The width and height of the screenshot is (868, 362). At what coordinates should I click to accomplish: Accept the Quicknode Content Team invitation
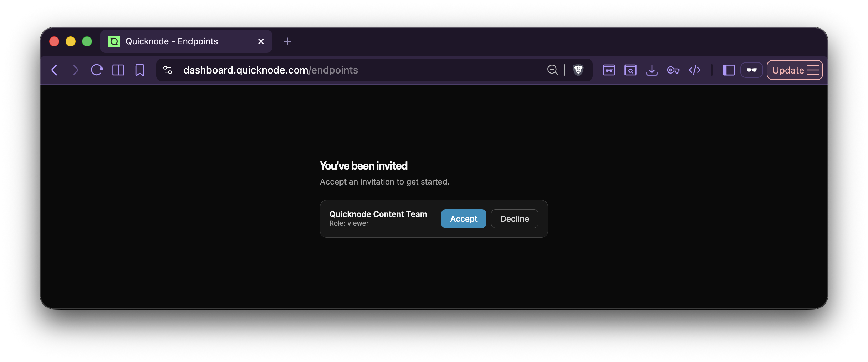click(464, 219)
